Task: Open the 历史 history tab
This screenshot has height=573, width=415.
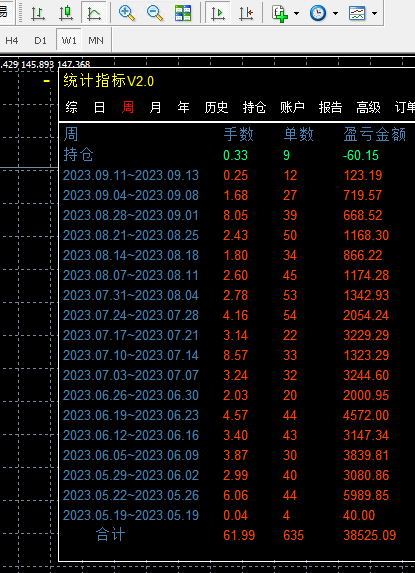Action: click(x=216, y=107)
